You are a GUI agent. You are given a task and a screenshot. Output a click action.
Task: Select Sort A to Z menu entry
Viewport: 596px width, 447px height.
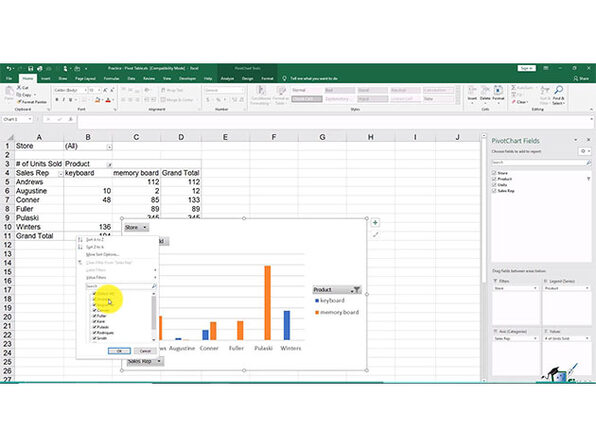point(95,239)
